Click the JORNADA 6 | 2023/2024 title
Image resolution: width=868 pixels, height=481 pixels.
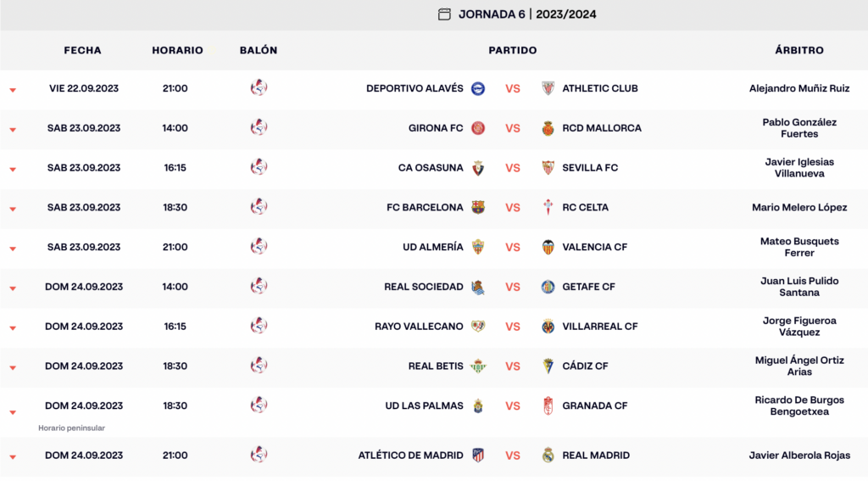tap(526, 14)
